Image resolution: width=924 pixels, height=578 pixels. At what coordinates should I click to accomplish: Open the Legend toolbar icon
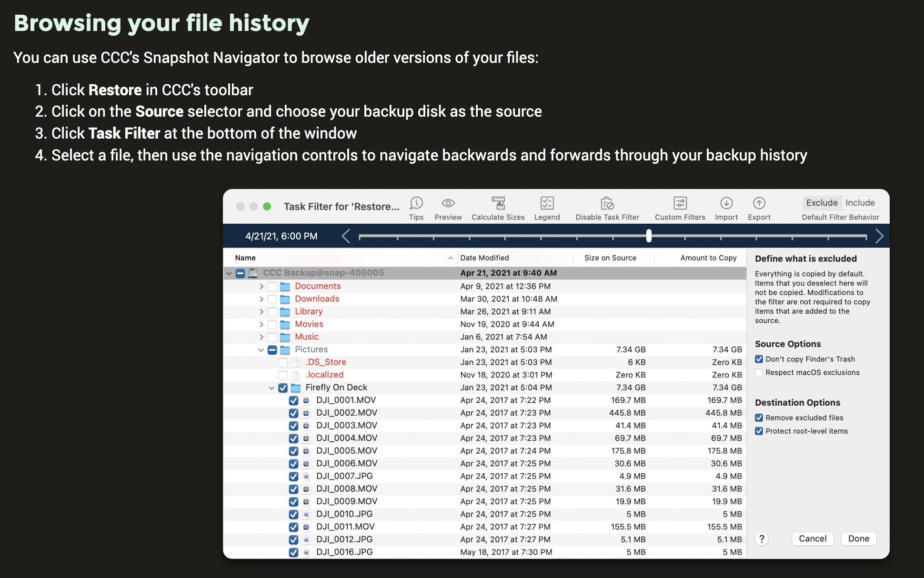[x=547, y=204]
